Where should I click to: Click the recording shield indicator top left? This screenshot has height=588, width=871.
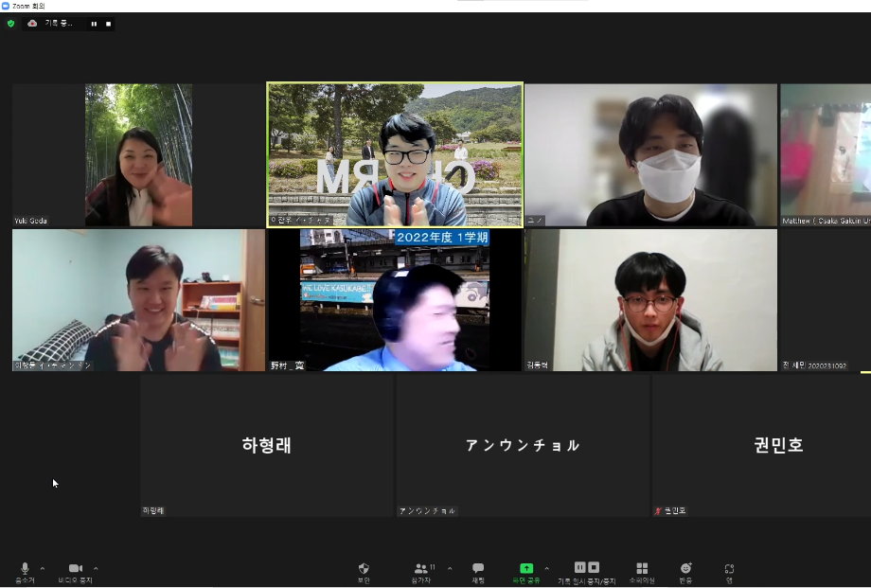[x=10, y=24]
